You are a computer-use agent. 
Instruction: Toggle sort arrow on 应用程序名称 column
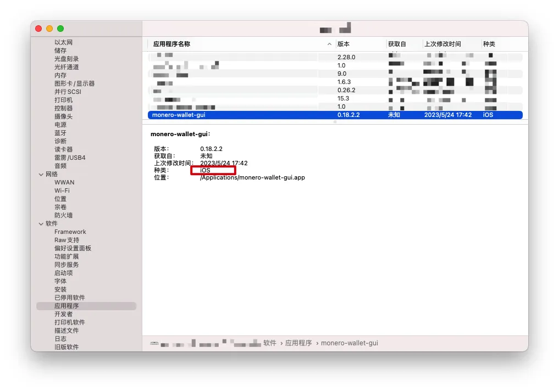click(329, 44)
